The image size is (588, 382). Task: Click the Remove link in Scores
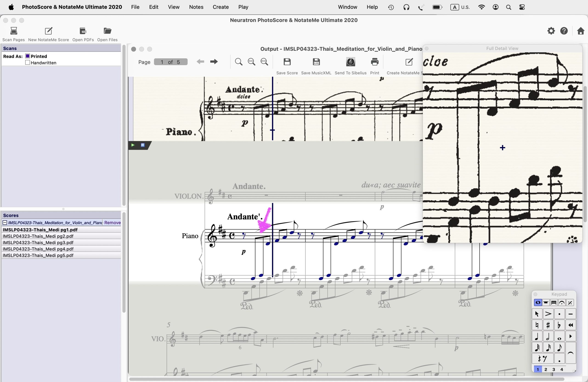pyautogui.click(x=112, y=223)
